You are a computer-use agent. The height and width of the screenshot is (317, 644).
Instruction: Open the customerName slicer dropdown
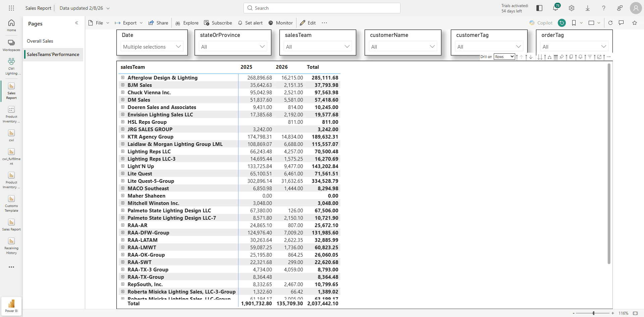[x=403, y=47]
